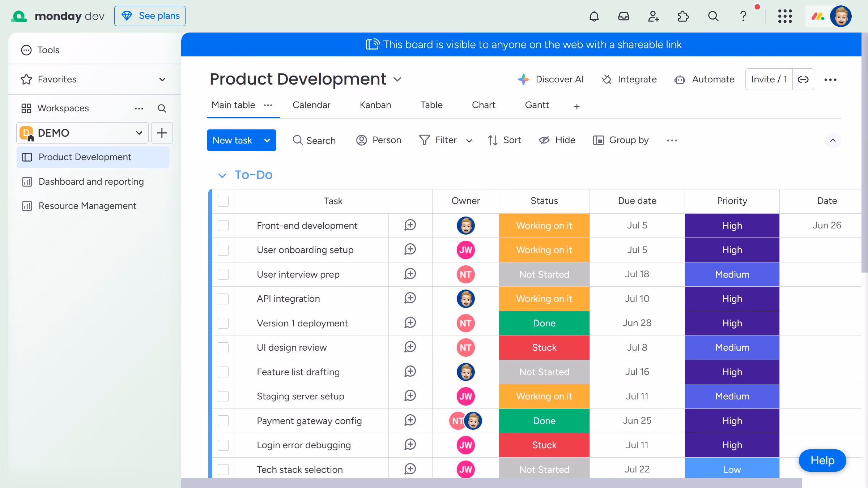
Task: Open the Integrate center
Action: (629, 79)
